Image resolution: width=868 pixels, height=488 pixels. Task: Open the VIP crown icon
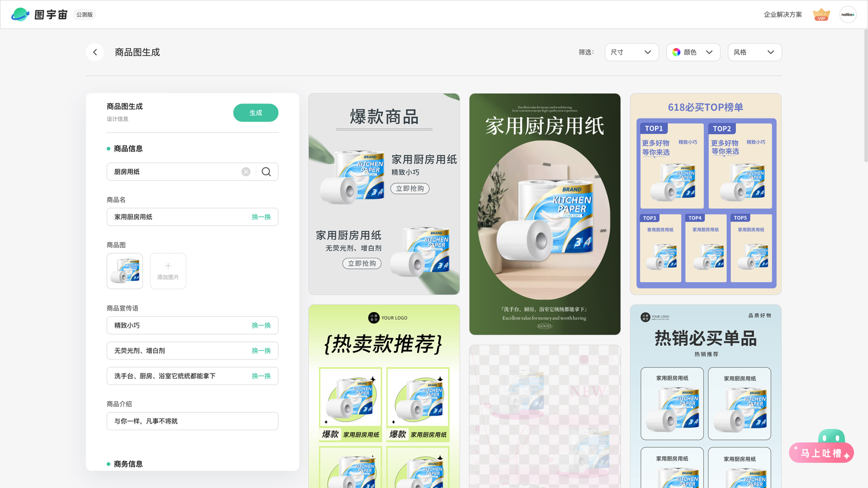point(821,14)
